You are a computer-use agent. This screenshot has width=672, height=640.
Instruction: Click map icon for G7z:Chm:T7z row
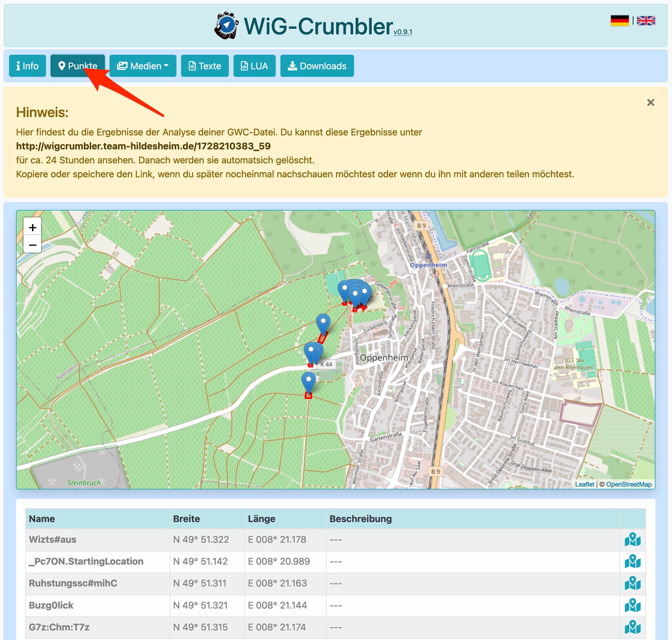632,627
